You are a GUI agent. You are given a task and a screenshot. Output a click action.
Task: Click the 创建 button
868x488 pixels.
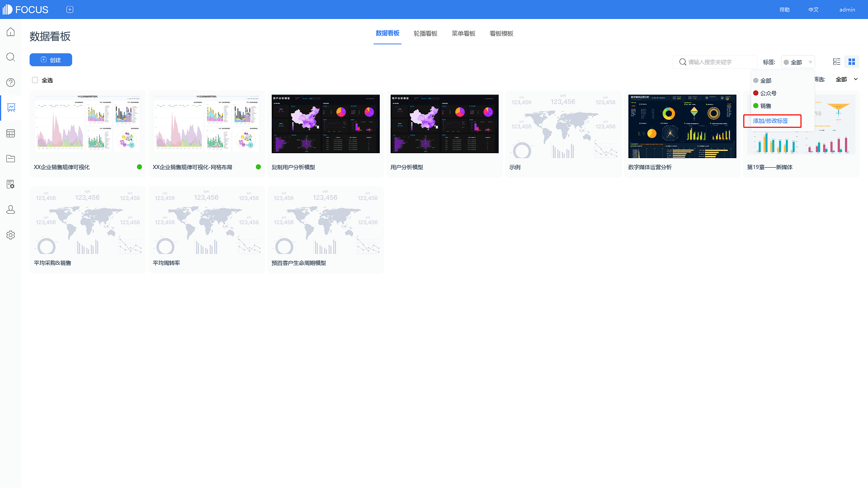pyautogui.click(x=51, y=60)
